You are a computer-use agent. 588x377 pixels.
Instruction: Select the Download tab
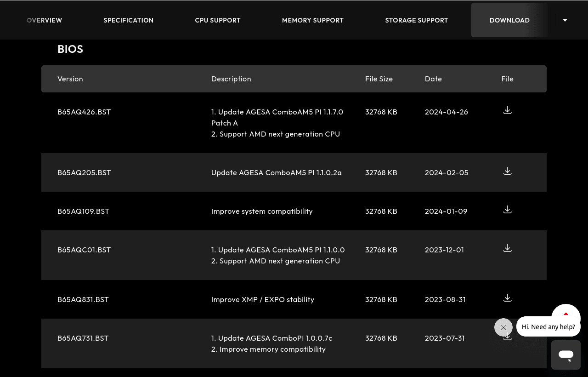coord(509,20)
